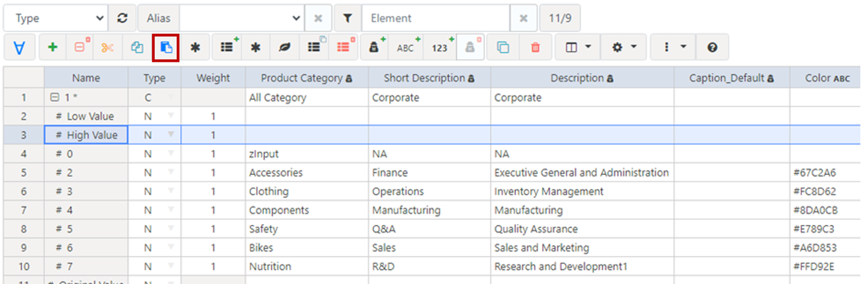This screenshot has width=868, height=284.
Task: Click the Manufacturing short description cell
Action: [429, 210]
